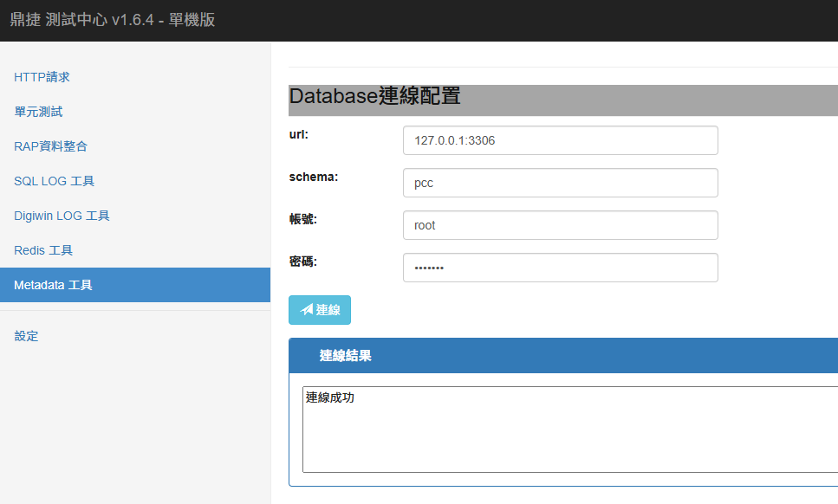The height and width of the screenshot is (504, 838).
Task: Click the 帳號: field label
Action: tap(303, 219)
